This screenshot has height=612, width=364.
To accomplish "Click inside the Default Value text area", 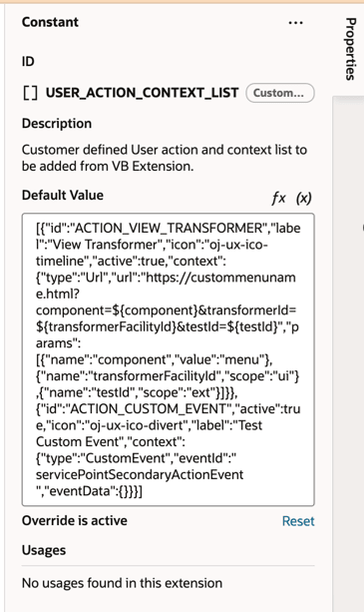I will coord(168,359).
